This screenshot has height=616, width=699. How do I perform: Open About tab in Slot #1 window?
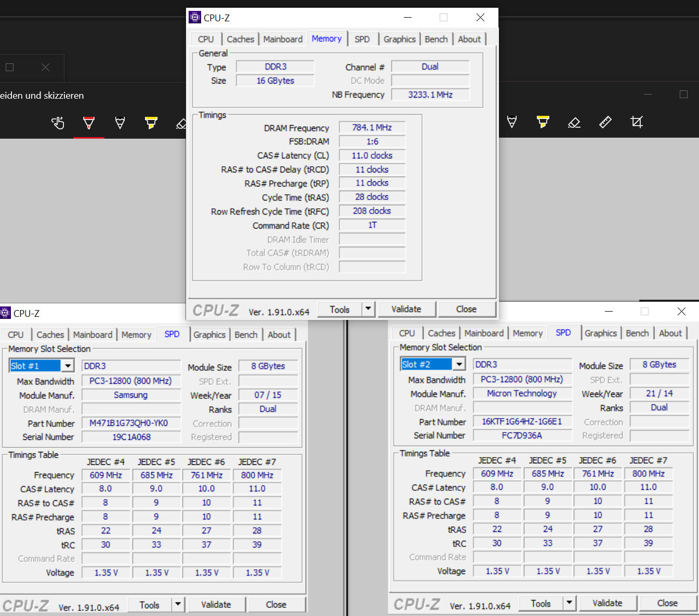coord(279,335)
